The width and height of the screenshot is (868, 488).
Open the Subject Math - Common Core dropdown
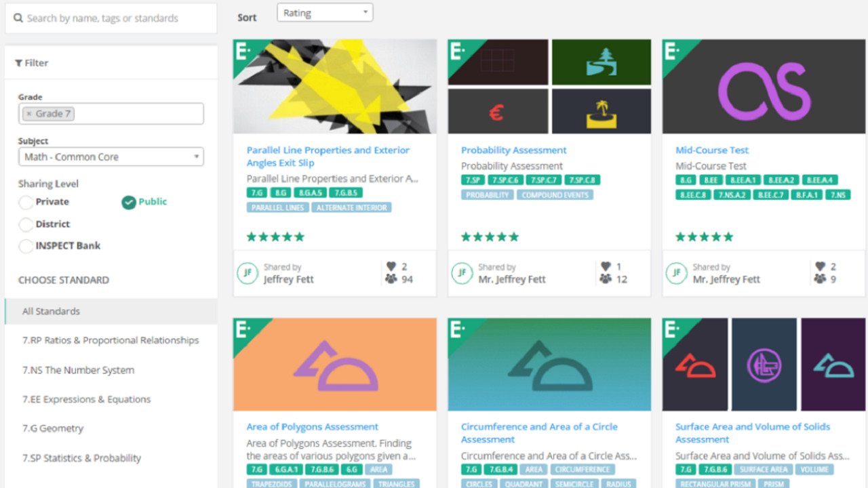(x=111, y=157)
